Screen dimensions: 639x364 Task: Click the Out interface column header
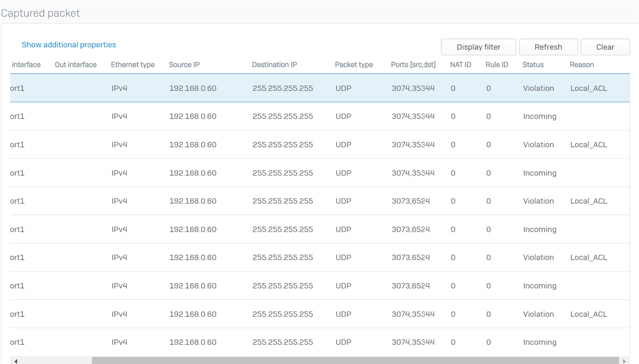(x=76, y=65)
